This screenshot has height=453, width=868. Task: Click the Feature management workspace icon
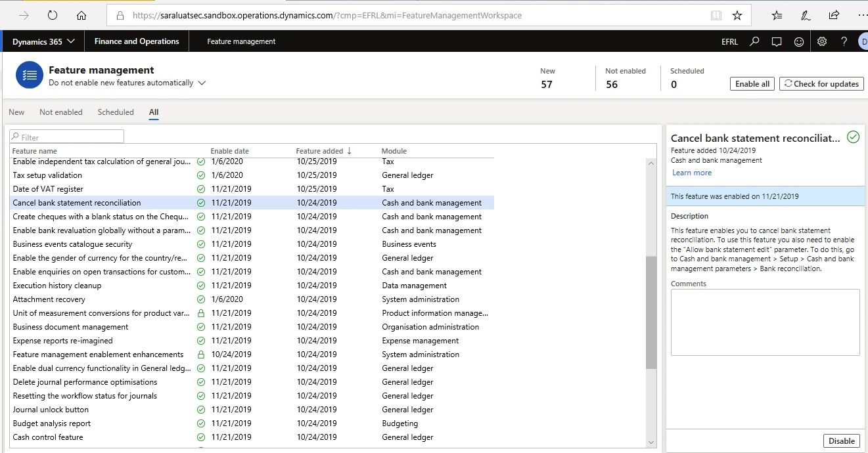[30, 75]
